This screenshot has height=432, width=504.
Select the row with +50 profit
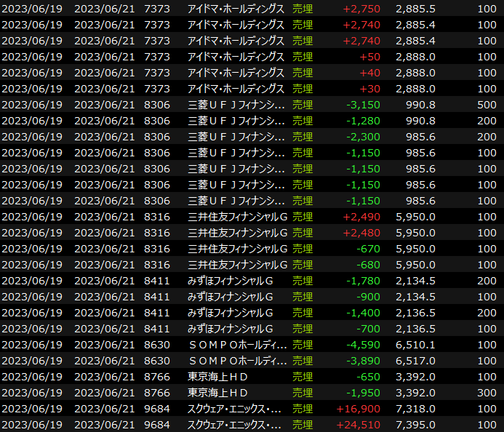[369, 57]
